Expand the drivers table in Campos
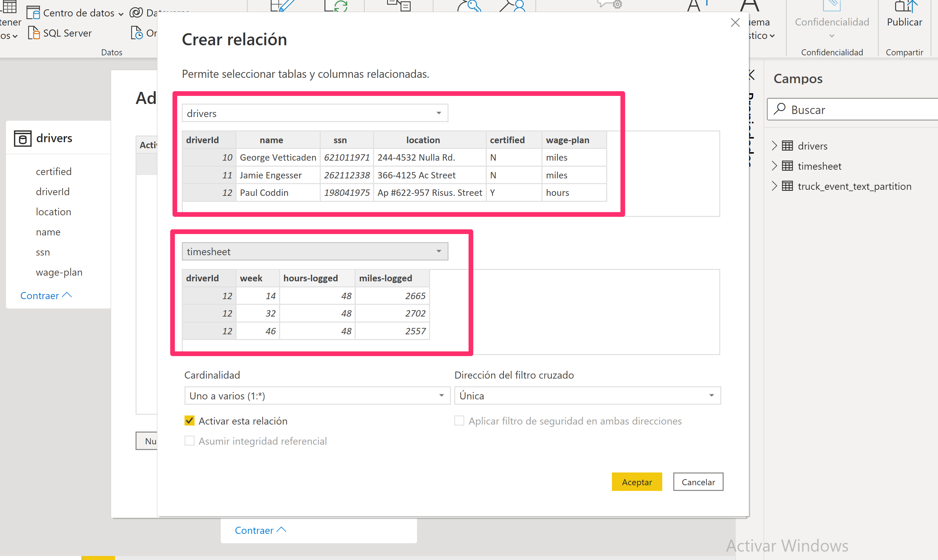This screenshot has height=560, width=938. pos(774,146)
